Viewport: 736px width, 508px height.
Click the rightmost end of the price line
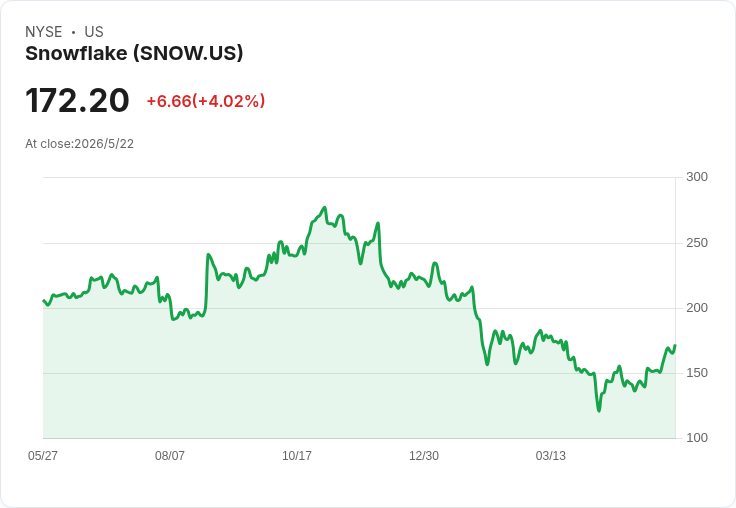coord(675,345)
